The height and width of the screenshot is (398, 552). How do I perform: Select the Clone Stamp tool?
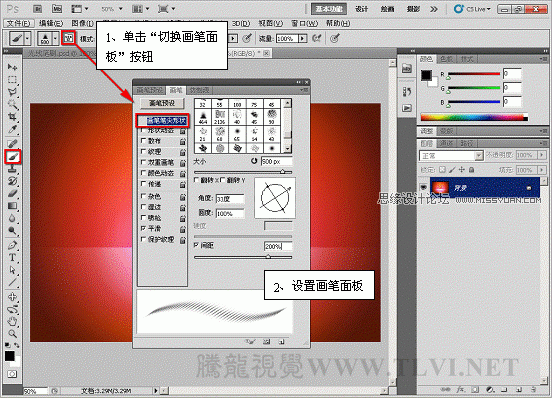click(x=12, y=169)
